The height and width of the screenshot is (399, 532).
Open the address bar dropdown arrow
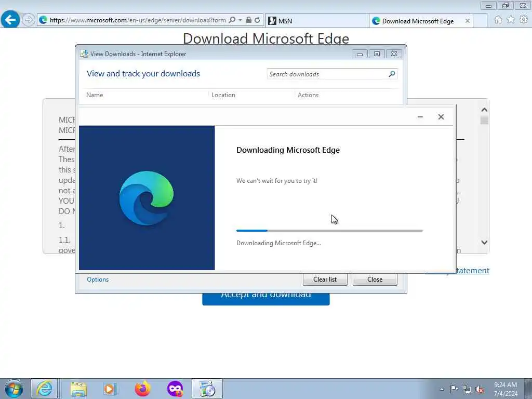(x=240, y=20)
